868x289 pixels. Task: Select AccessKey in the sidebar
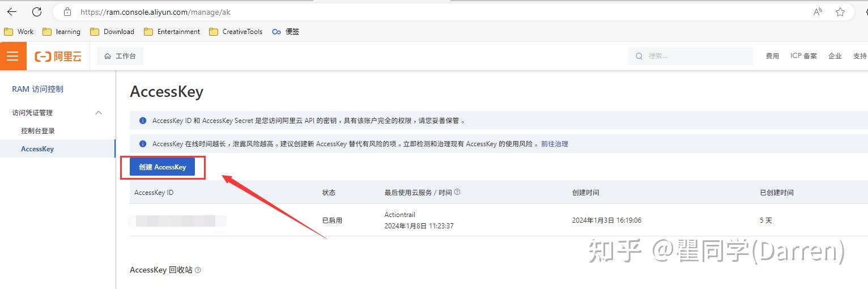pos(37,149)
